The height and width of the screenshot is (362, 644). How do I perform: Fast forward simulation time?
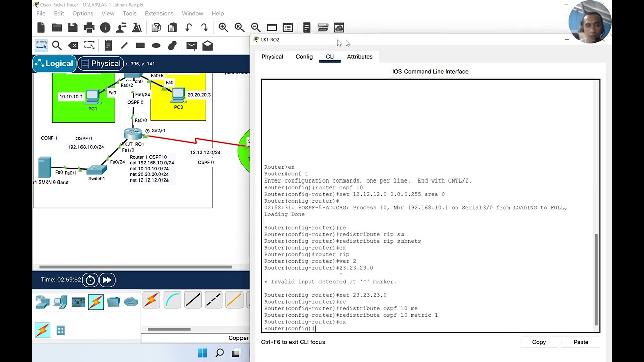click(x=107, y=280)
